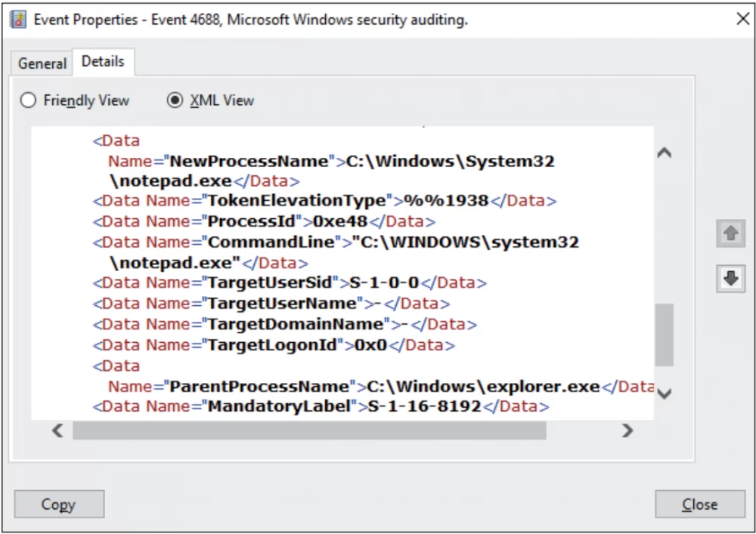Click the horizontal scrollbar right arrow
Viewport: 756px width, 534px height.
(x=628, y=431)
